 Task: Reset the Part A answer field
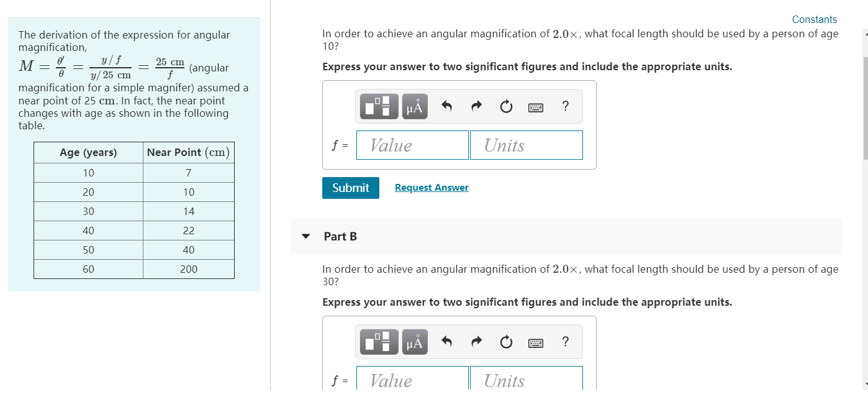(505, 106)
